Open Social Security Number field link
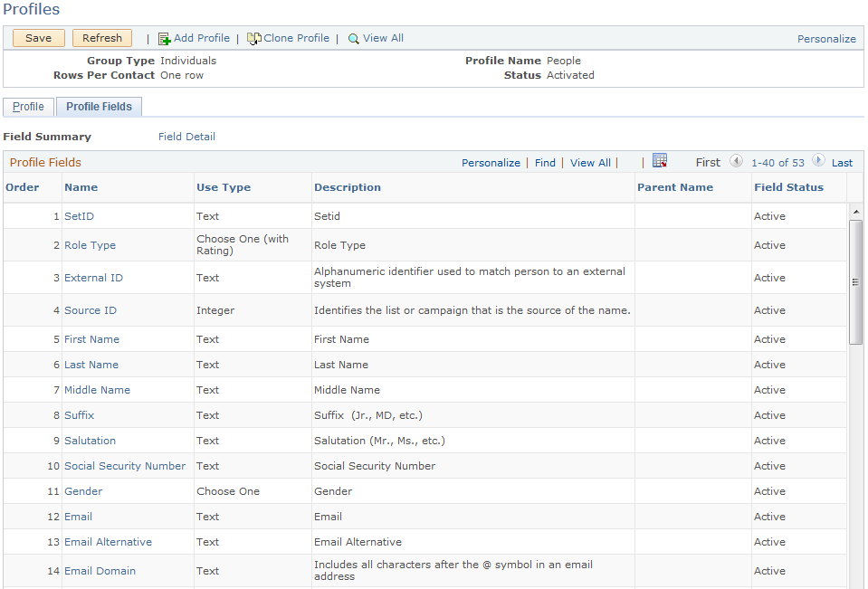Image resolution: width=868 pixels, height=589 pixels. (125, 466)
